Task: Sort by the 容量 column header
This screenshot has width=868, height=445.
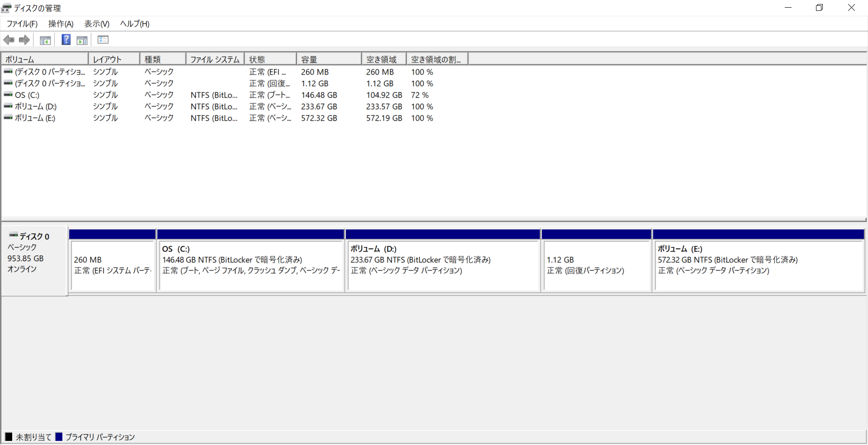Action: click(329, 59)
